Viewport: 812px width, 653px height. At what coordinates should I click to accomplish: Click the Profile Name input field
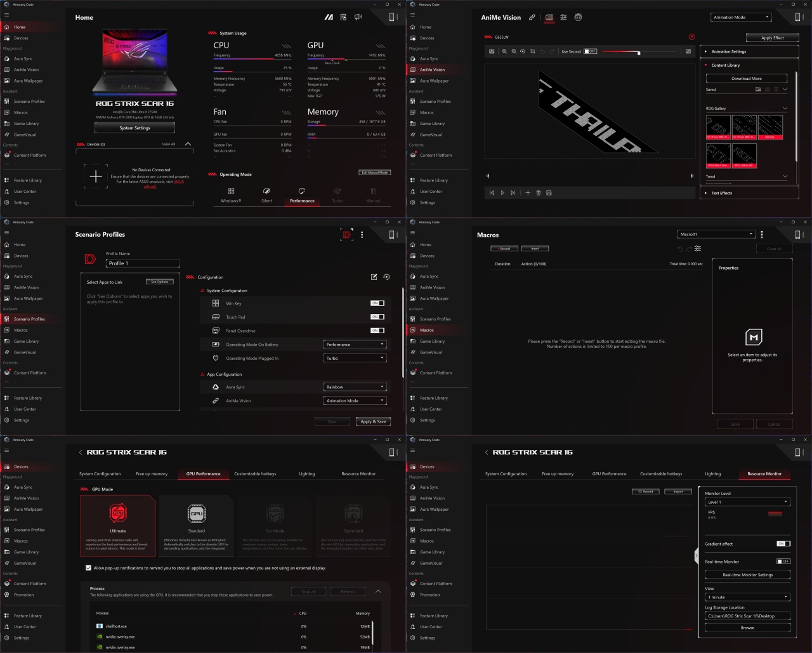click(143, 263)
